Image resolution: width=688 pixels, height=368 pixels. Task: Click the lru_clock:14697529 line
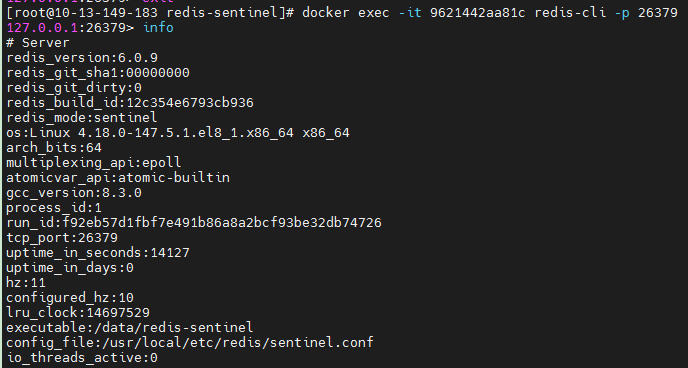[78, 313]
